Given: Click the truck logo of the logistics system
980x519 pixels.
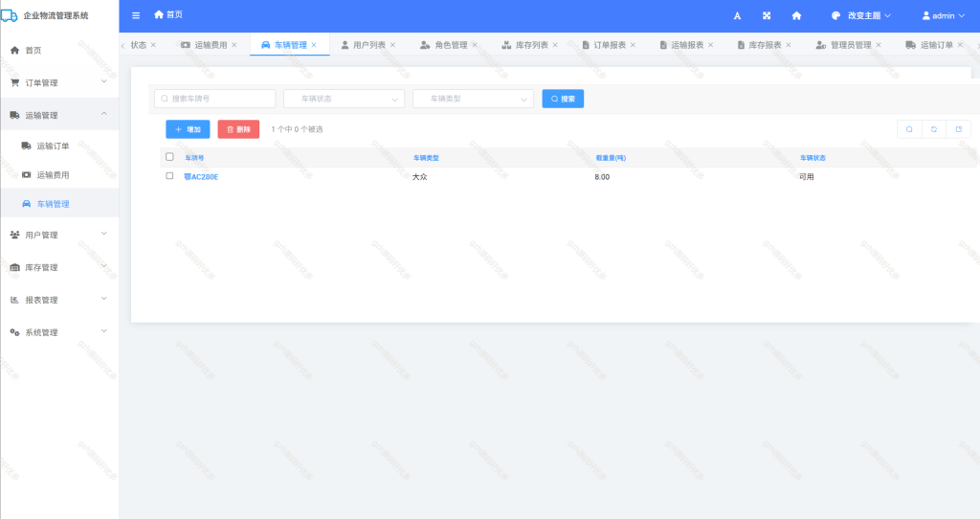Looking at the screenshot, I should [x=9, y=15].
